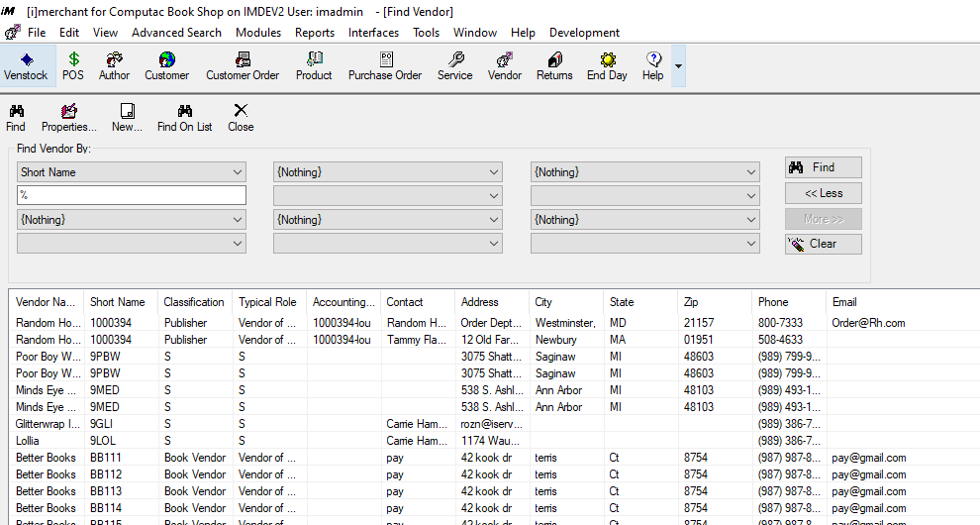Open the Author module icon
The width and height of the screenshot is (980, 525).
pyautogui.click(x=115, y=66)
